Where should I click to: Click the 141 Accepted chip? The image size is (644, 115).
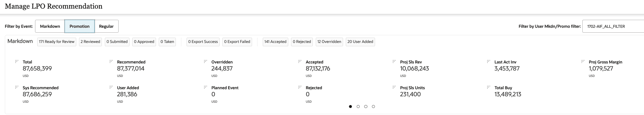(x=275, y=42)
